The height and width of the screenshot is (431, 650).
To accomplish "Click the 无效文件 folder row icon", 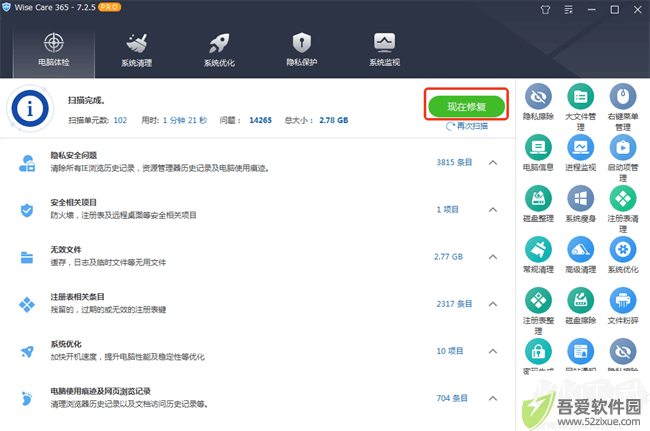I will pos(27,257).
